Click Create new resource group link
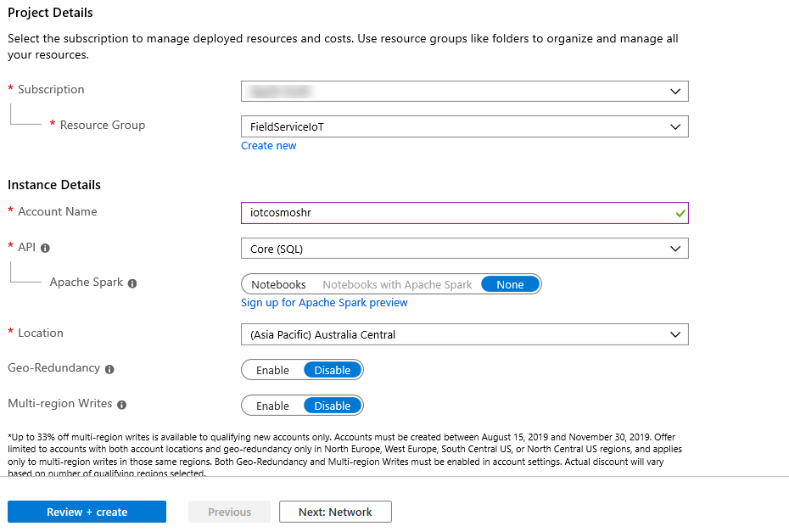Screen dimensions: 789x532 click(x=269, y=145)
